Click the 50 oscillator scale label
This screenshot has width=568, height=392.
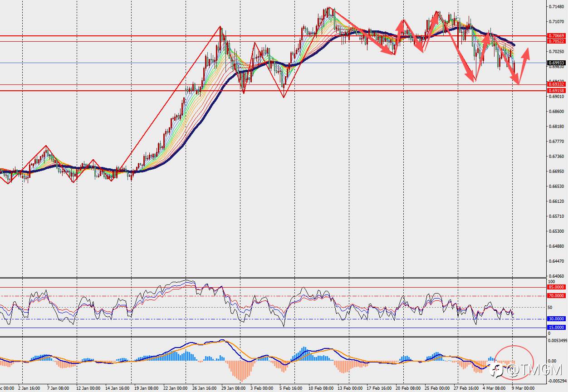click(x=551, y=308)
